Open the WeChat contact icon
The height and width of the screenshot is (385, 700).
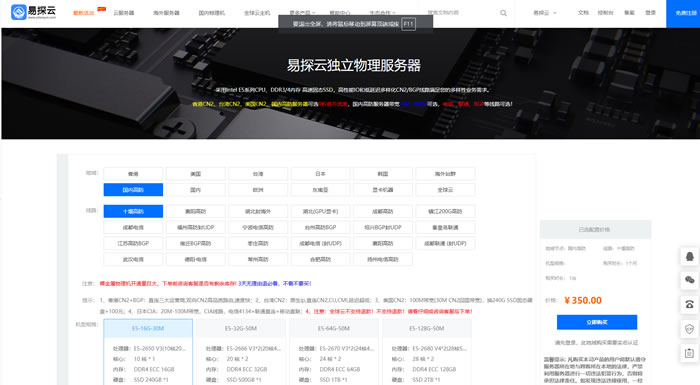point(689,280)
